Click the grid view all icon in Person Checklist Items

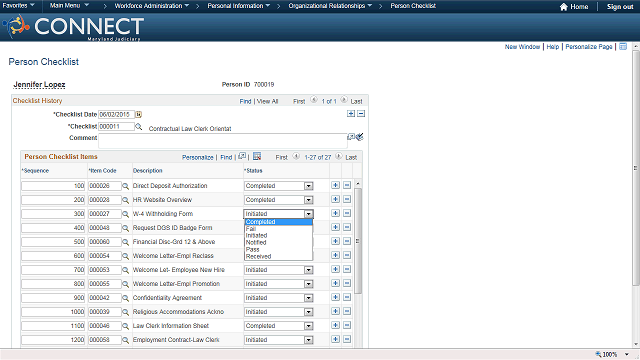click(x=242, y=156)
